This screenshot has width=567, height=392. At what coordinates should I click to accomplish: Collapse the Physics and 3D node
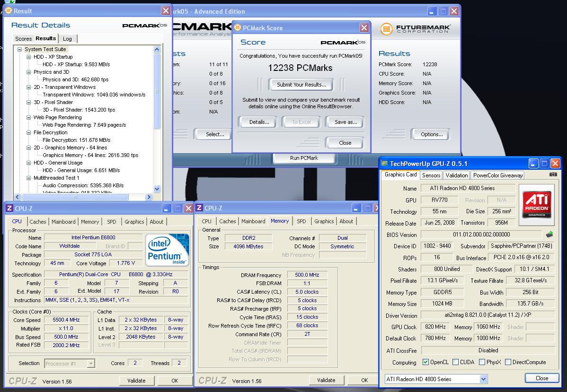coord(28,72)
